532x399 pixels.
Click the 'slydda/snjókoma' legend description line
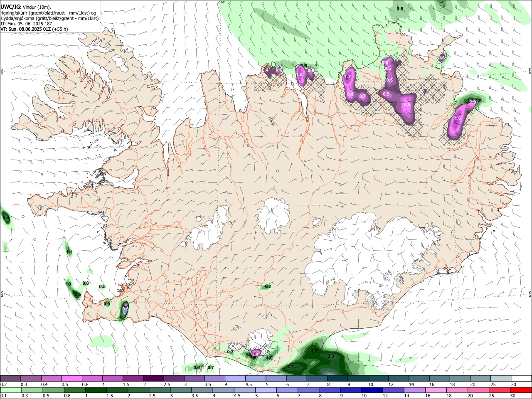tap(49, 18)
